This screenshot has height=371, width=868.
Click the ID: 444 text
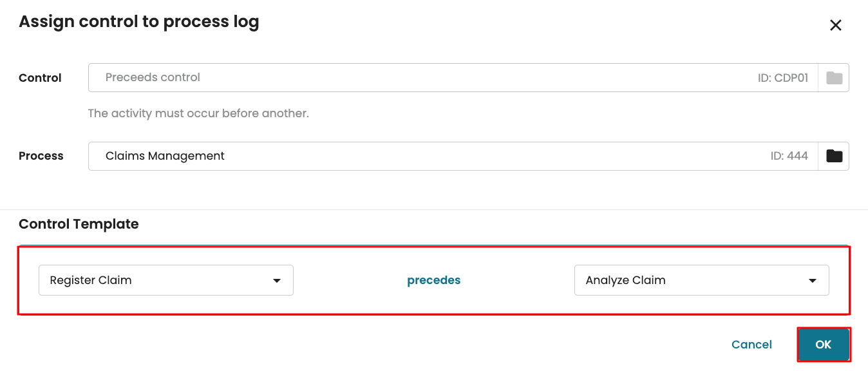tap(789, 156)
